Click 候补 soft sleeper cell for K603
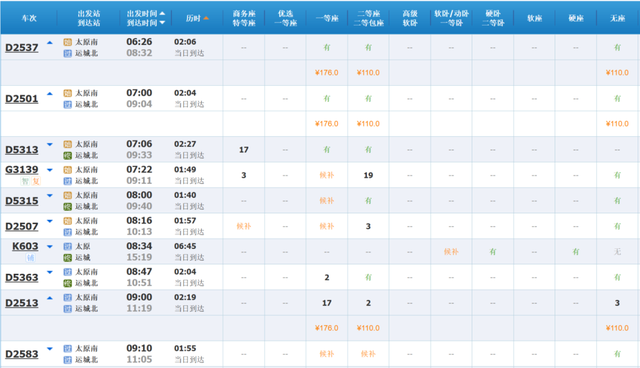The width and height of the screenshot is (640, 368). (x=451, y=252)
